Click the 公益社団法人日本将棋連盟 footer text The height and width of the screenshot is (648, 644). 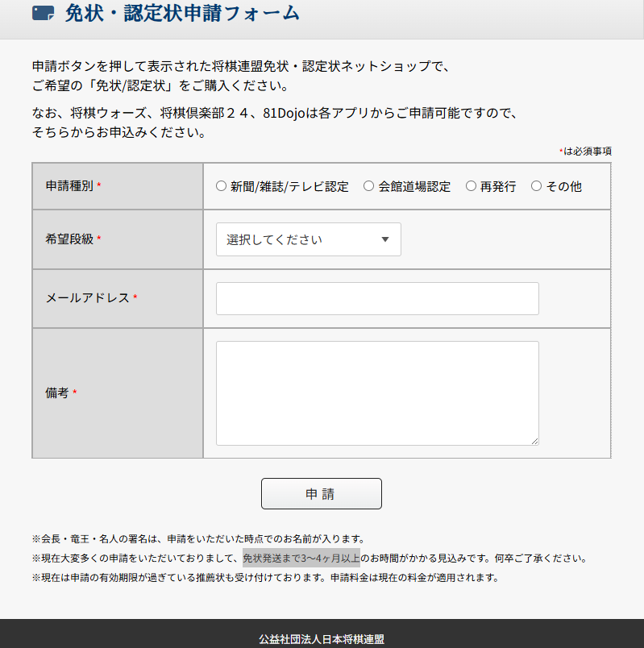[x=322, y=639]
